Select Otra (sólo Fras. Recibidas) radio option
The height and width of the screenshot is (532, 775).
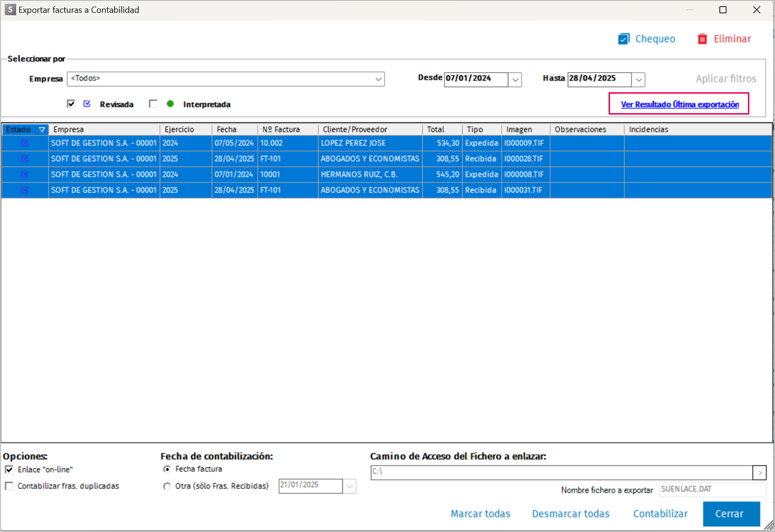tap(167, 486)
